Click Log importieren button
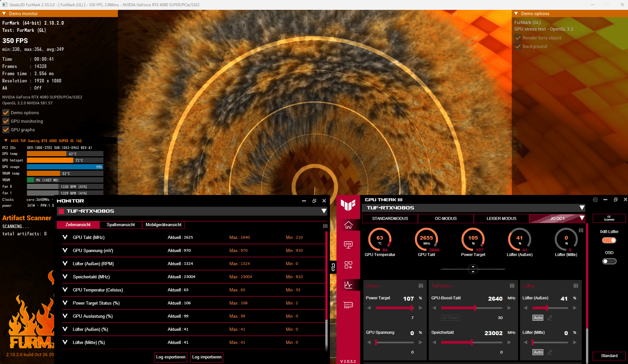This screenshot has height=364, width=628. 207,357
